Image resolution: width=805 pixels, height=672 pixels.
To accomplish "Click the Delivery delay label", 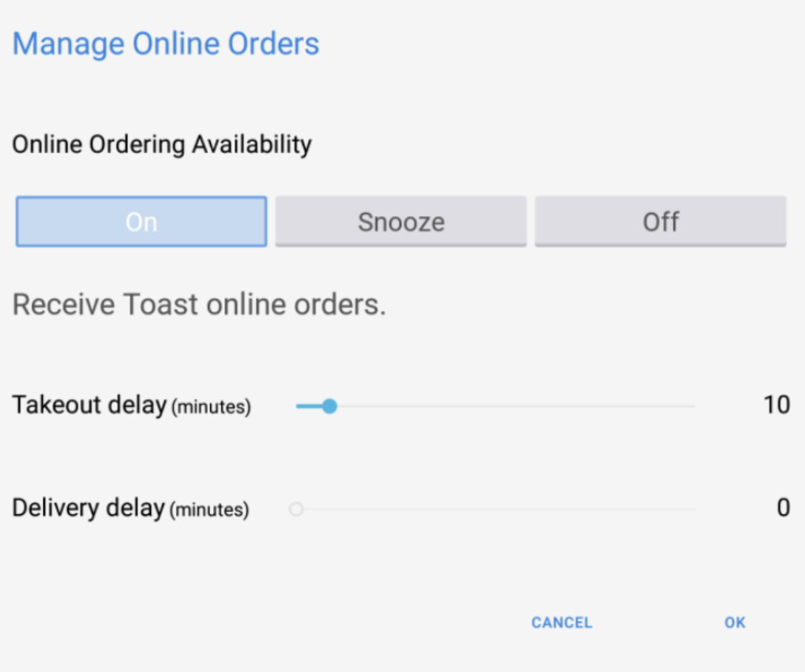I will (130, 508).
